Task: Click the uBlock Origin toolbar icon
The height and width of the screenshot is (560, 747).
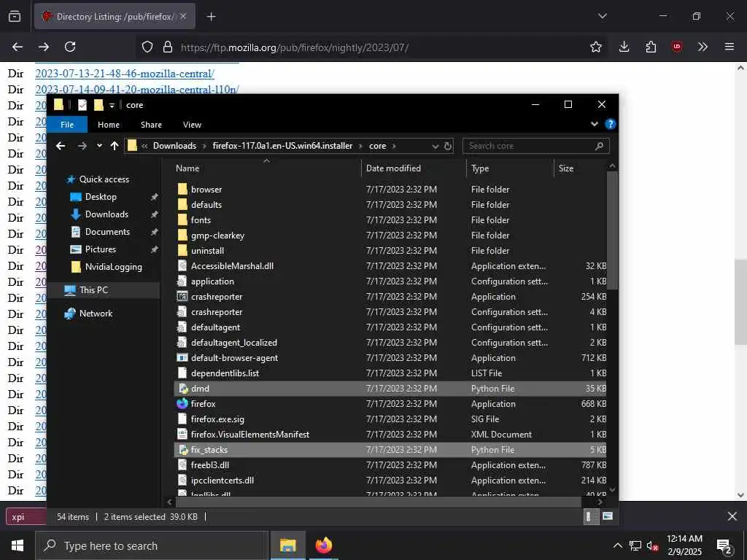Action: coord(676,47)
